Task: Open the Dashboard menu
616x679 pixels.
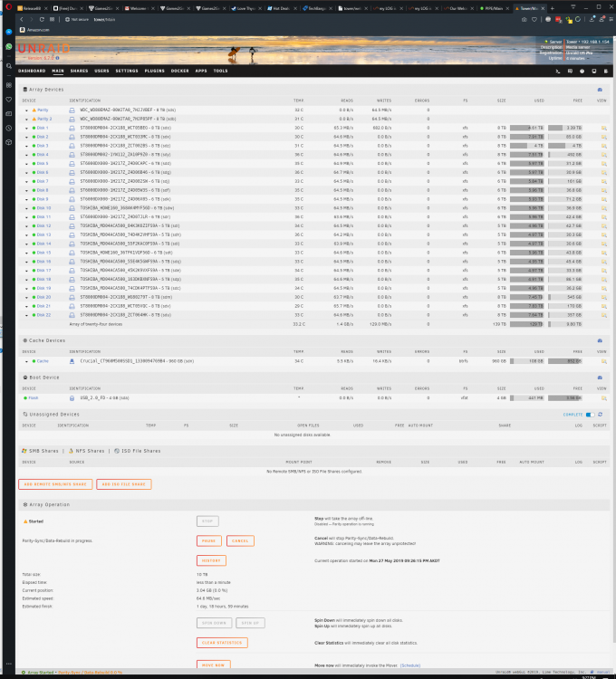Action: click(32, 71)
